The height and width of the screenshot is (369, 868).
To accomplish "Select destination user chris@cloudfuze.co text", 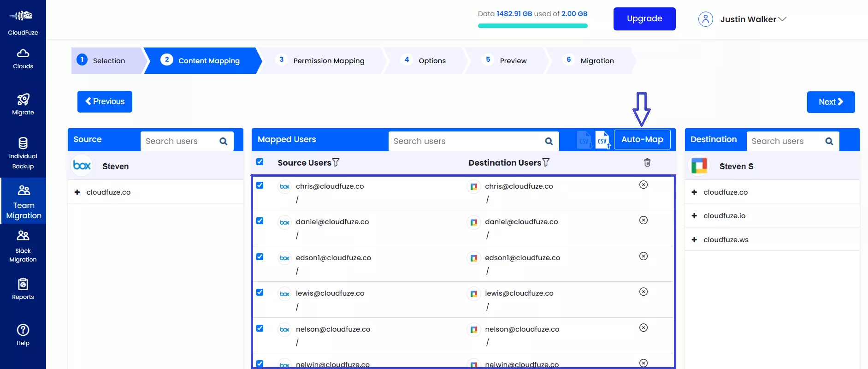I will 519,186.
